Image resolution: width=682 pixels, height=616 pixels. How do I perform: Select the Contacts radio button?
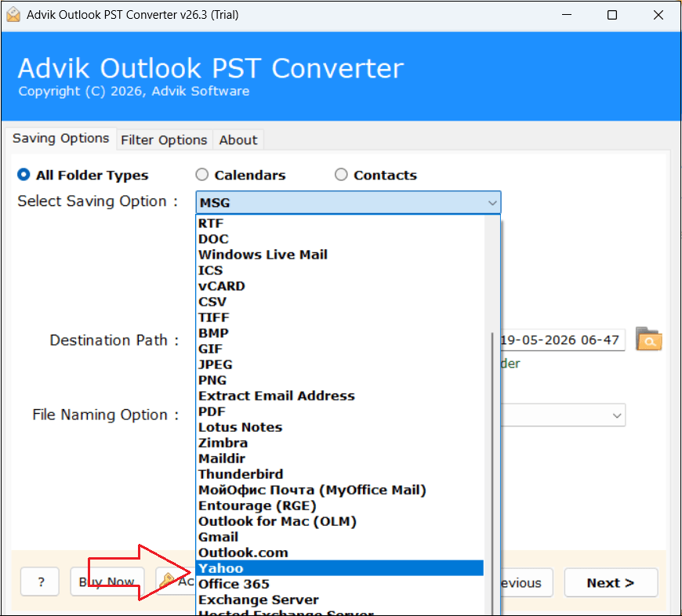click(341, 175)
